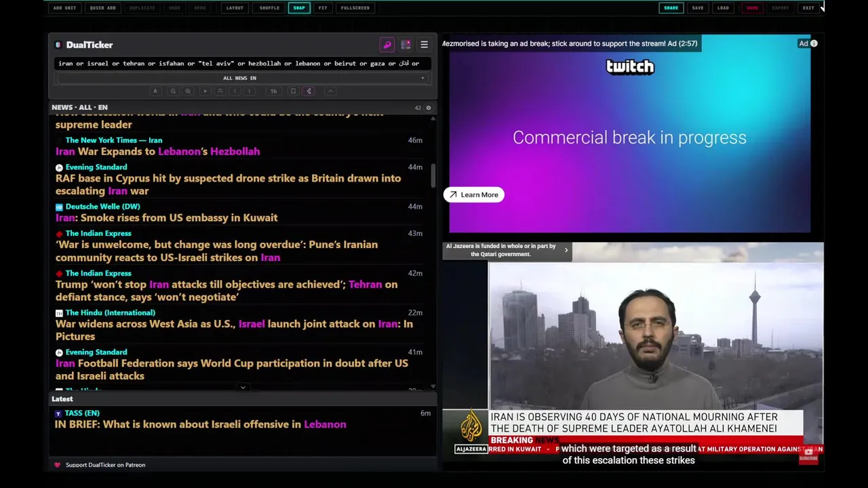The height and width of the screenshot is (488, 868).
Task: Click the play icon in ticker toolbar
Action: point(205,91)
